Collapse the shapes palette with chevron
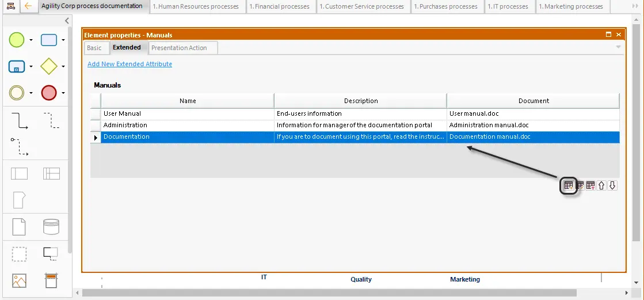The width and height of the screenshot is (644, 300). pos(67,21)
